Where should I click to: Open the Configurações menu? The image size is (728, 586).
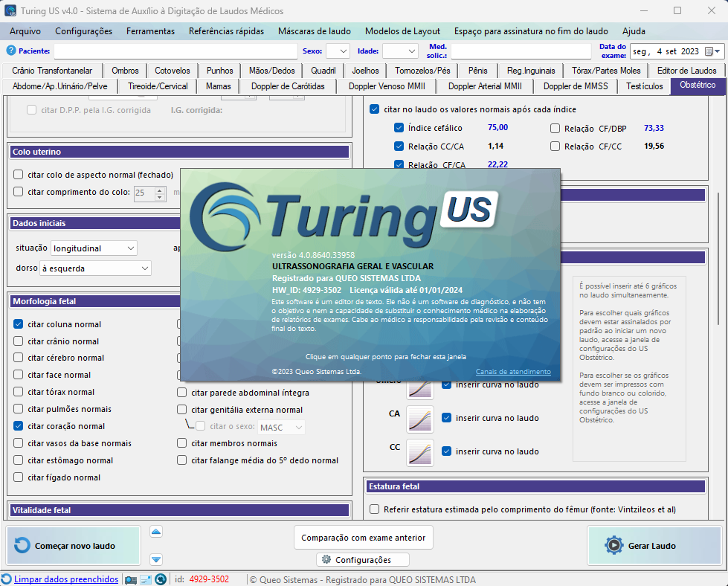pyautogui.click(x=83, y=31)
